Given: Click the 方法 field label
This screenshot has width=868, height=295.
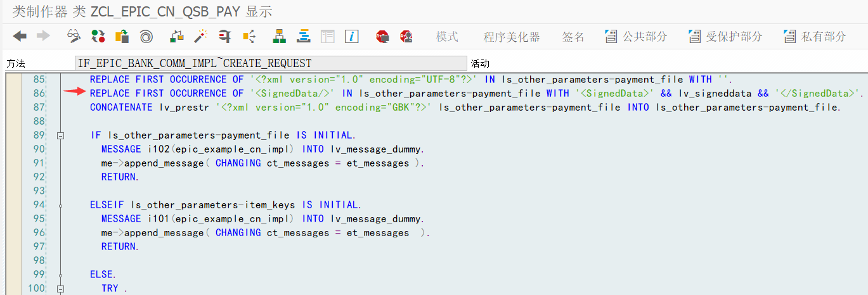Looking at the screenshot, I should (x=15, y=63).
